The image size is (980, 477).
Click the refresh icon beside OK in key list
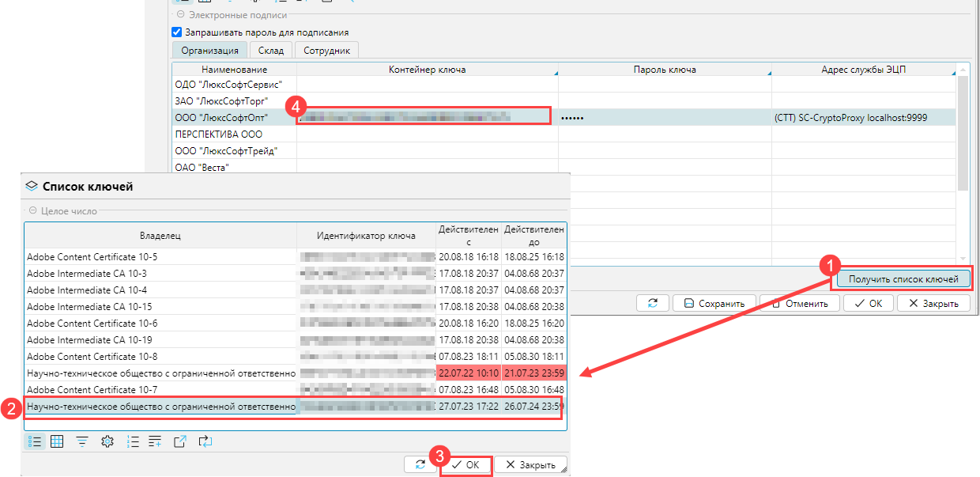tap(420, 464)
